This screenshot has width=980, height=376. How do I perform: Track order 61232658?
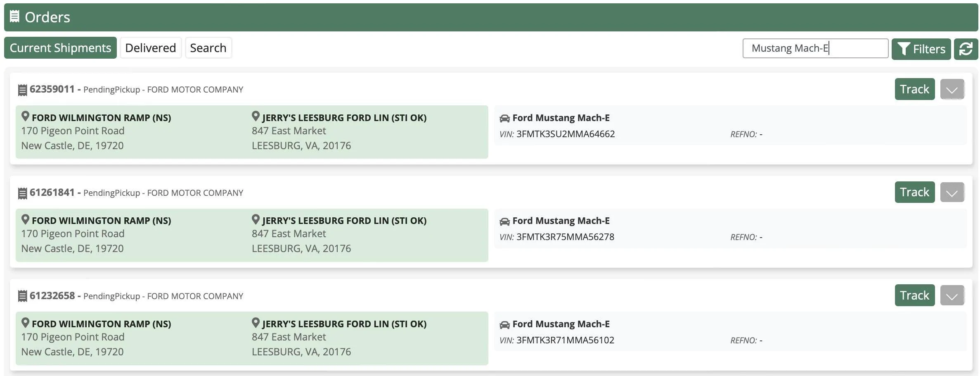point(915,295)
